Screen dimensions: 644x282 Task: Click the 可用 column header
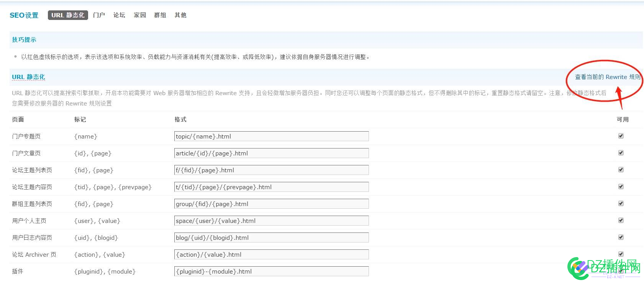tap(623, 119)
